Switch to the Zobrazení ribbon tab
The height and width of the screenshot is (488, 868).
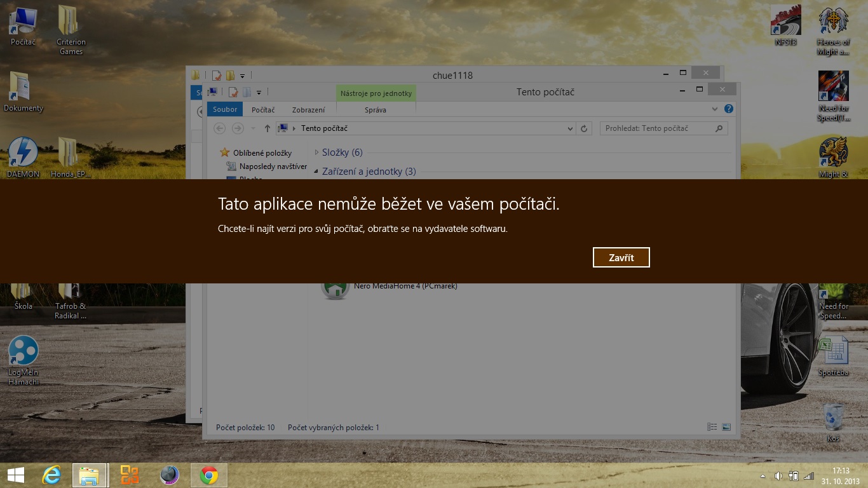(308, 110)
